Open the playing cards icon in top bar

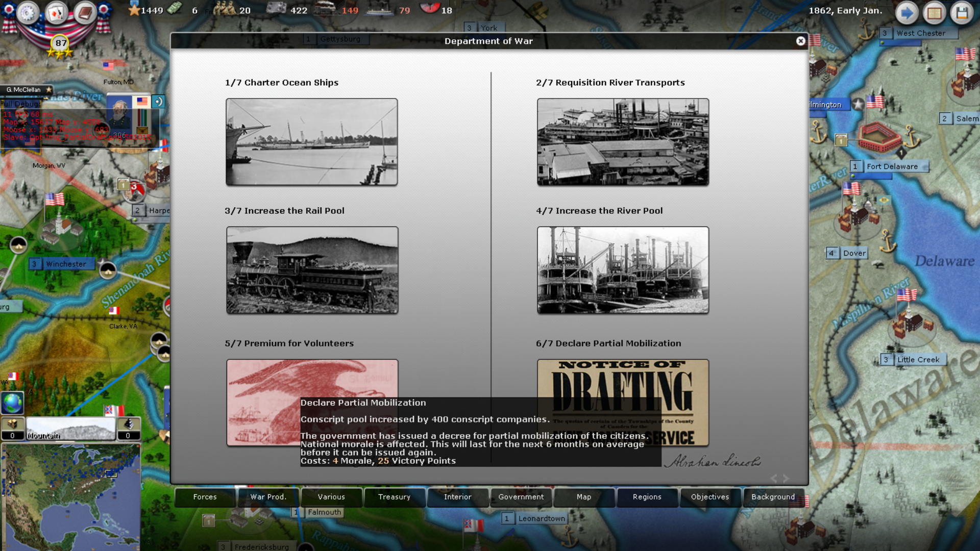coord(56,12)
